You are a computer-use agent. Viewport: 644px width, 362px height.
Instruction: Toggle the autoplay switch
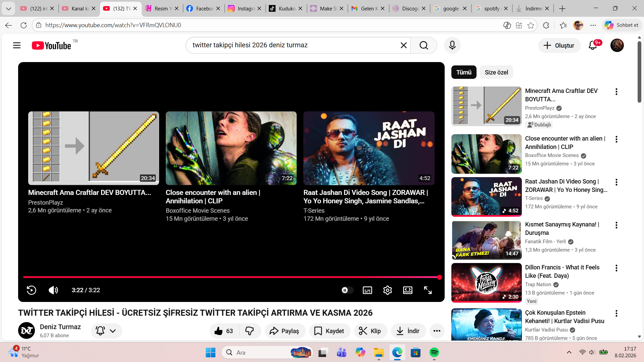[x=347, y=290]
